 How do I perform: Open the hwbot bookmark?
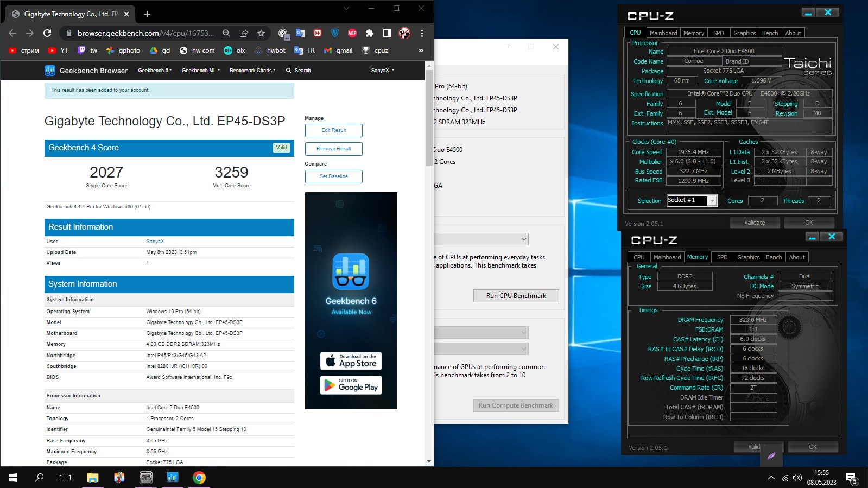(270, 50)
